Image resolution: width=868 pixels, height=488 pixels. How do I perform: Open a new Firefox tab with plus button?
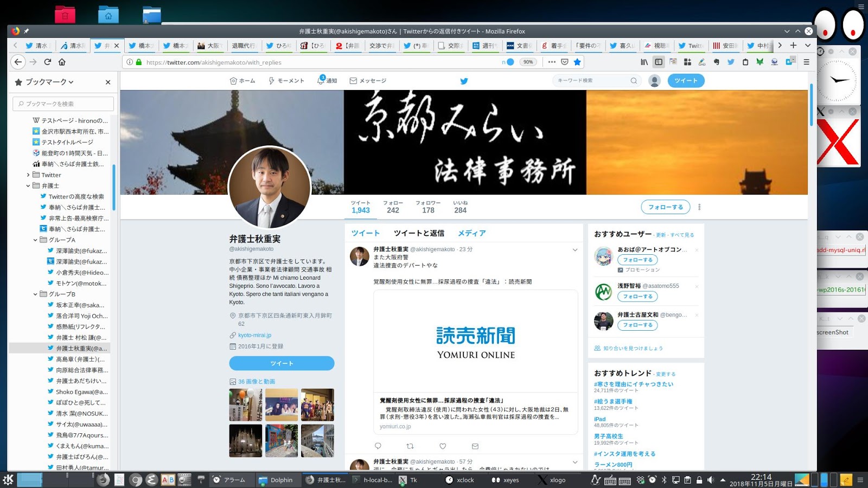point(793,46)
